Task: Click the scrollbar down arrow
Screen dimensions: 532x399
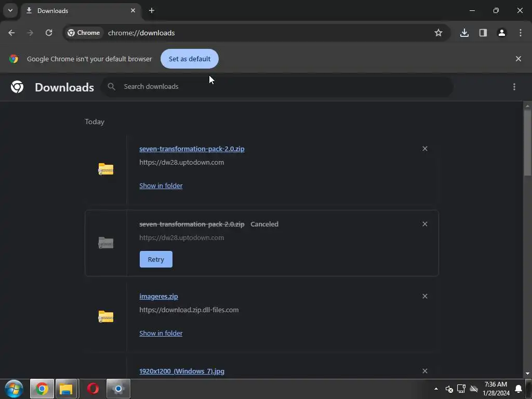Action: tap(527, 374)
